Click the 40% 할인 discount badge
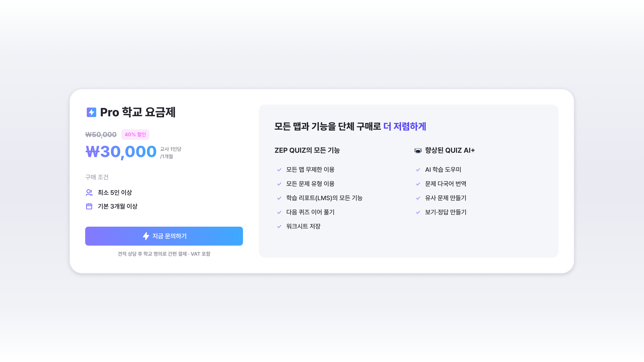This screenshot has width=644, height=362. click(x=135, y=134)
